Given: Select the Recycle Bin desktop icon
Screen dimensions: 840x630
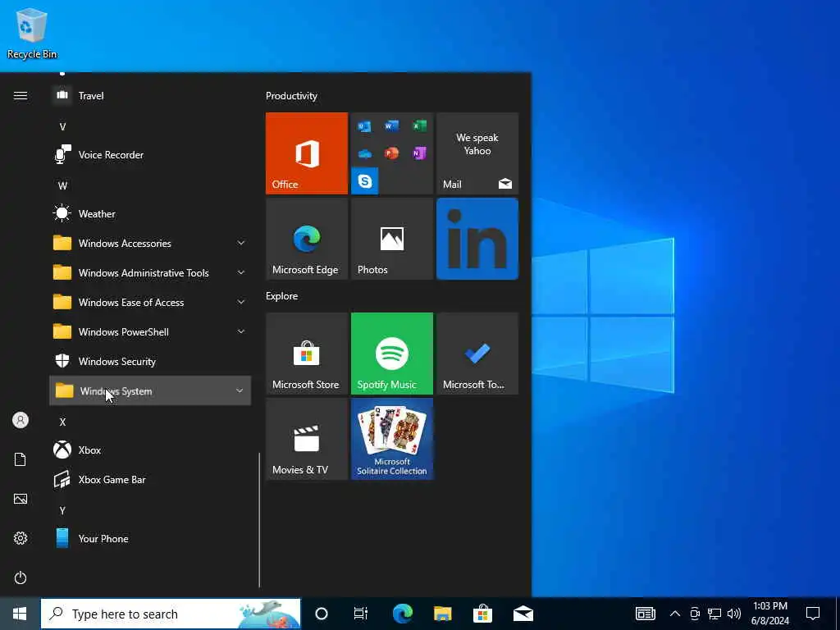Looking at the screenshot, I should (x=32, y=34).
